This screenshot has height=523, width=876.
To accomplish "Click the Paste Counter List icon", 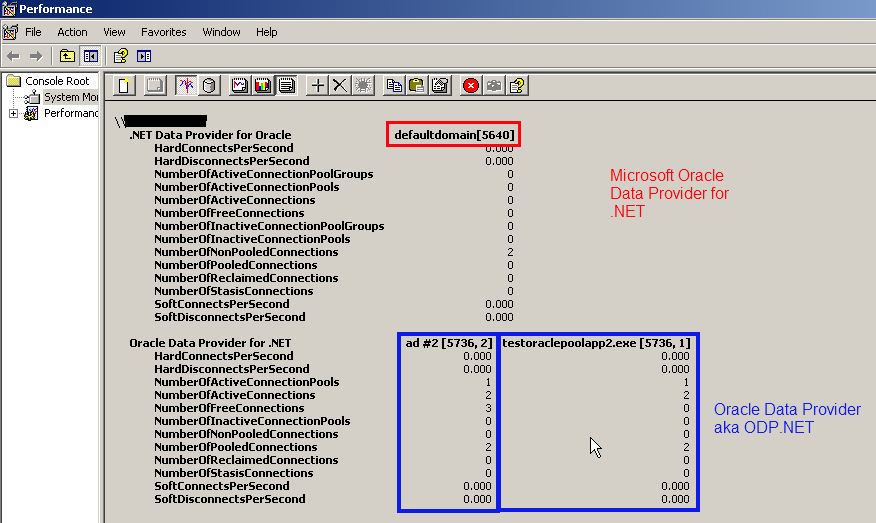I will [417, 86].
